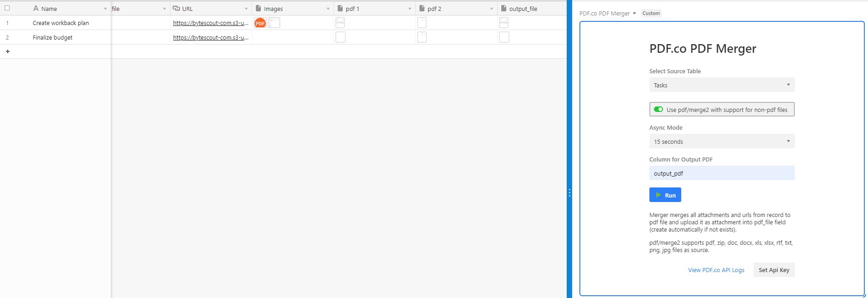
Task: Open the URL link in Create workback plan row
Action: 210,23
